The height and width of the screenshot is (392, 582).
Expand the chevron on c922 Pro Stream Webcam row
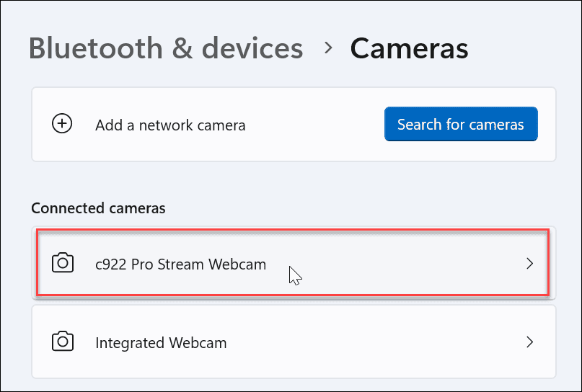pos(529,264)
